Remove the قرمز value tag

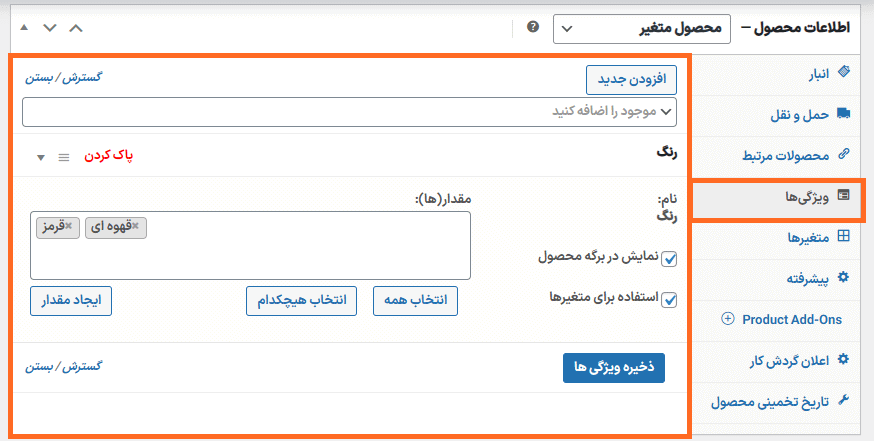pos(69,226)
